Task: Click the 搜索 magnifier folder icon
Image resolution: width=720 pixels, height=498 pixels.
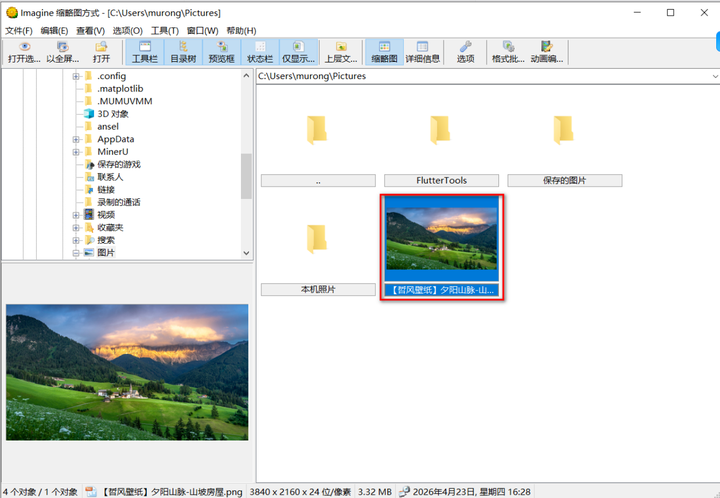Action: click(89, 240)
